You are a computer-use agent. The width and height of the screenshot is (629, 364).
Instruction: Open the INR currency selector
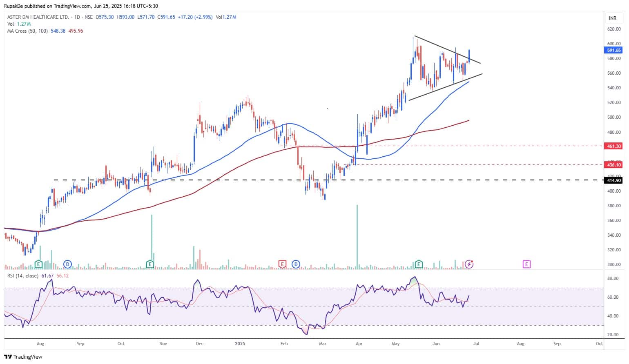pos(613,18)
